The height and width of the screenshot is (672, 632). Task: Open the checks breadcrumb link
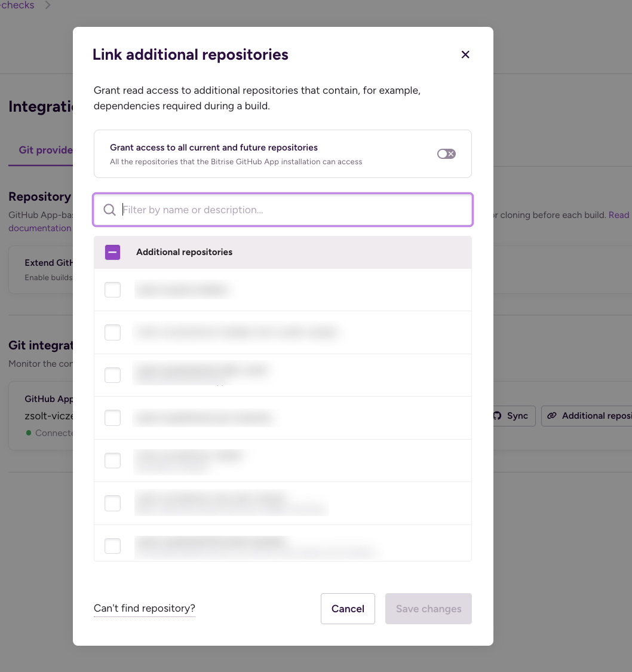16,5
